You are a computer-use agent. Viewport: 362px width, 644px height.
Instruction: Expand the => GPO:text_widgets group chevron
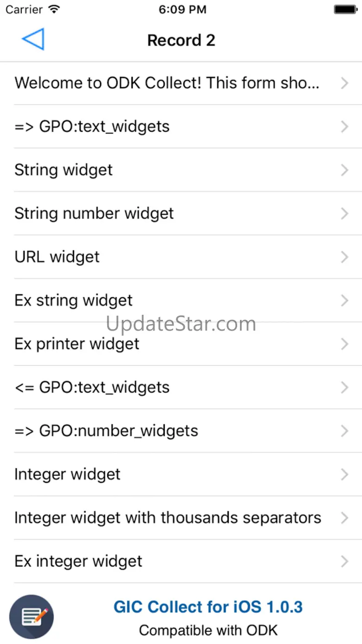pos(344,127)
